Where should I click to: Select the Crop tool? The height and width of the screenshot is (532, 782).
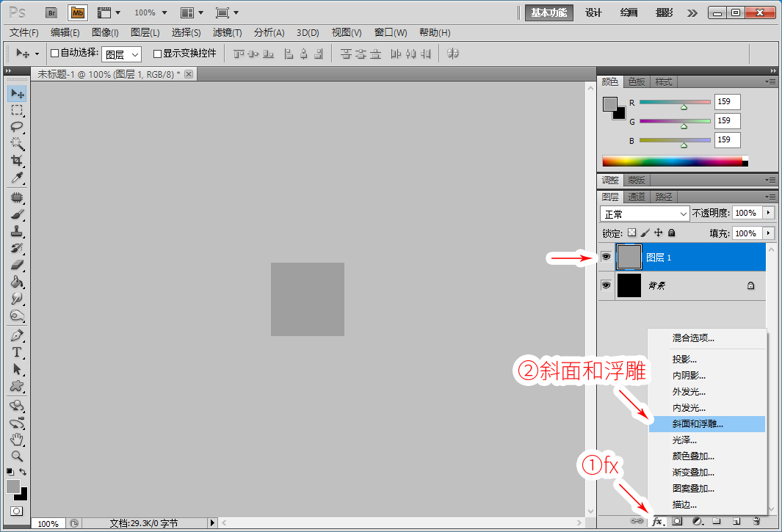tap(16, 161)
